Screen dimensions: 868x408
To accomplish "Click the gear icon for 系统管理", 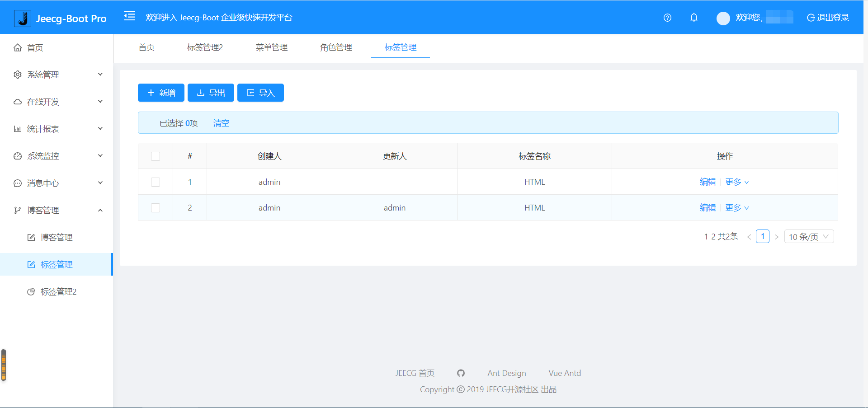I will click(x=17, y=74).
